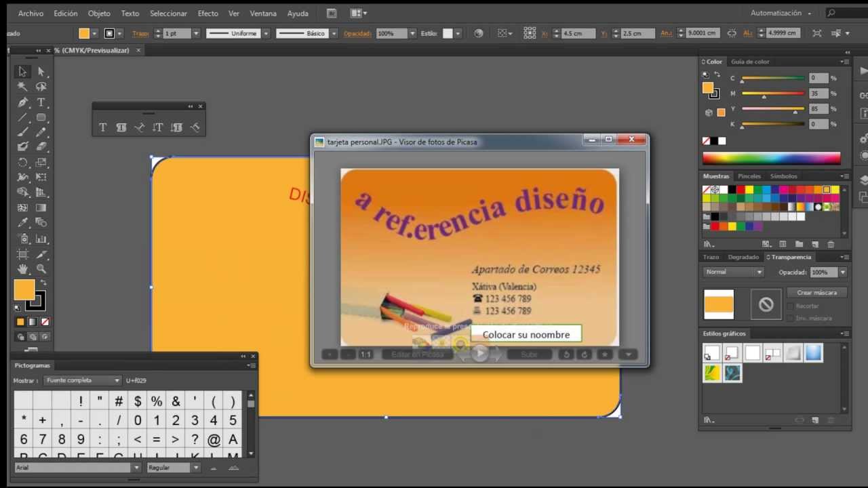Toggle constrain width and height proportions link

(x=732, y=33)
